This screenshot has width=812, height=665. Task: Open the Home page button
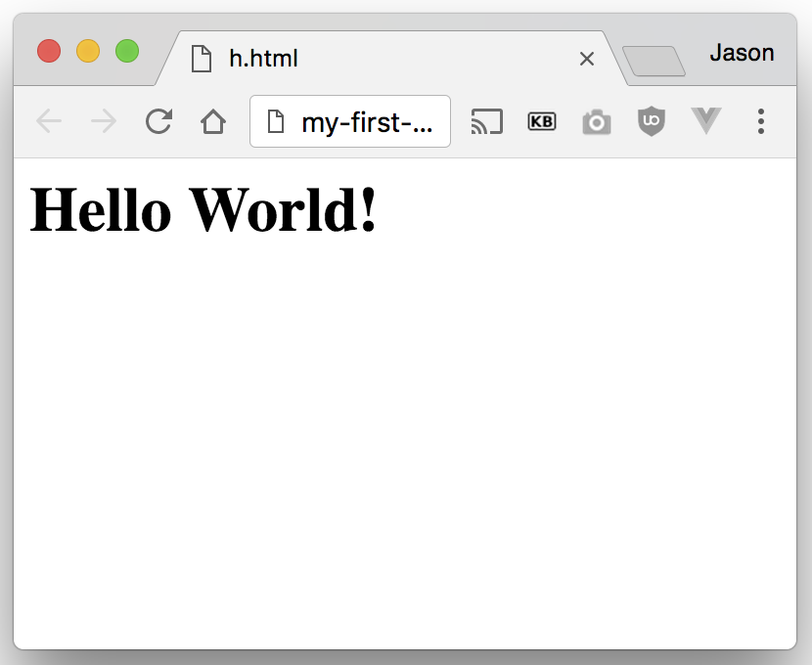(212, 121)
